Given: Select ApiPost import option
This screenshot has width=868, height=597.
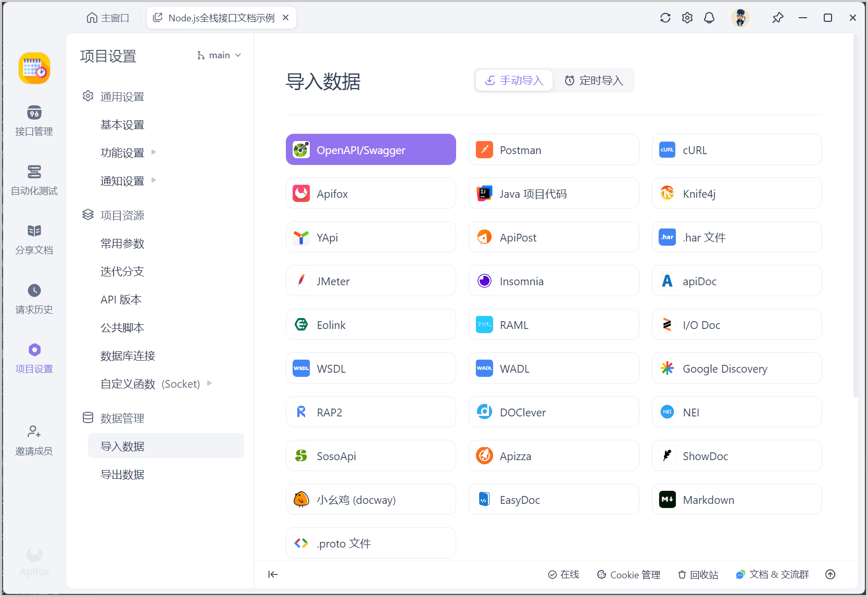Looking at the screenshot, I should [x=554, y=237].
